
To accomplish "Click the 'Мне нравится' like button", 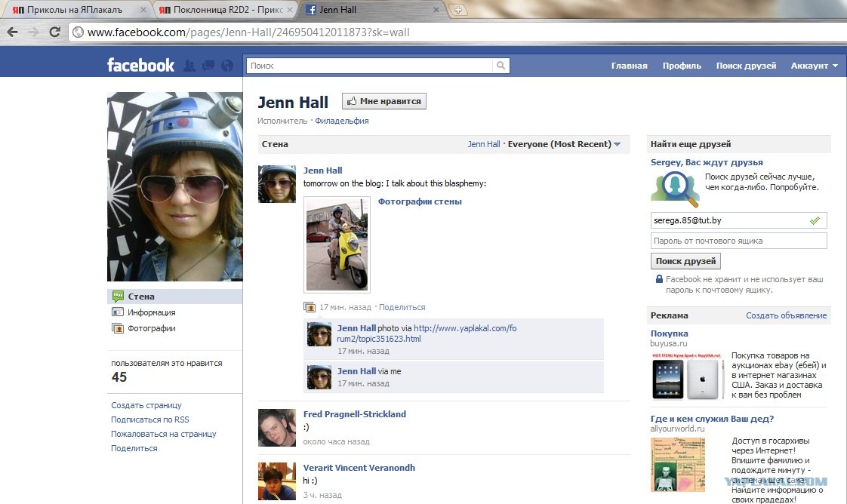I will pos(384,101).
